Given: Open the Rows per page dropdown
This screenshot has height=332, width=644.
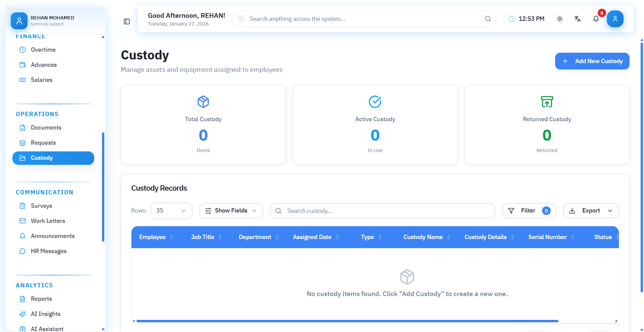Looking at the screenshot, I should [171, 211].
